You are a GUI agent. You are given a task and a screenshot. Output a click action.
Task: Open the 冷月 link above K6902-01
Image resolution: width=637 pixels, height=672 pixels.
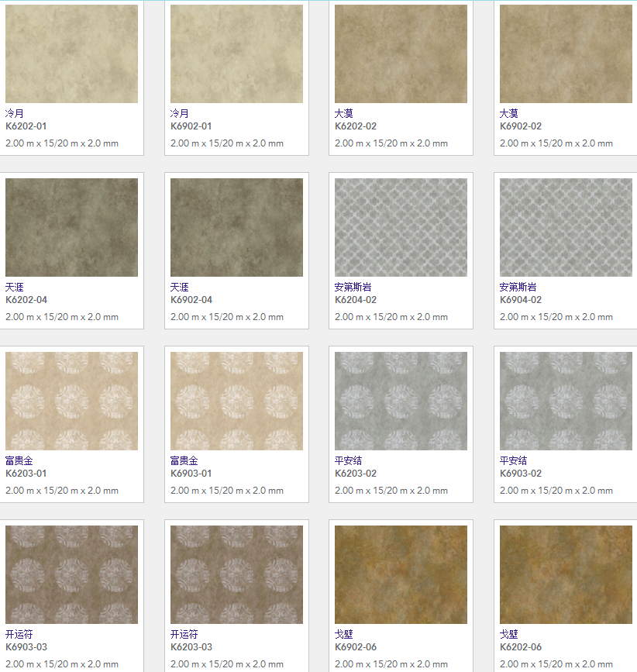180,113
